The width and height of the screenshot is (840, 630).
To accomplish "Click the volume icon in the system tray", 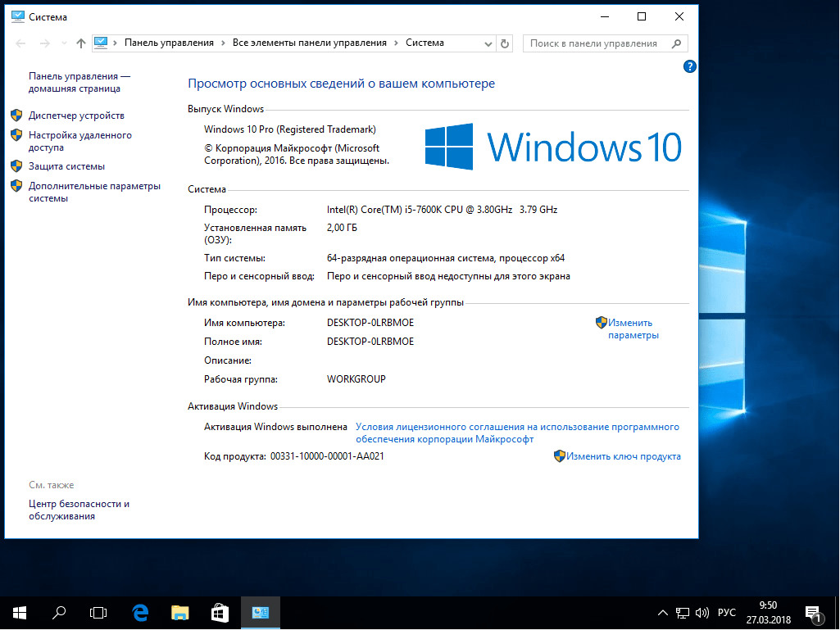I will [x=702, y=612].
